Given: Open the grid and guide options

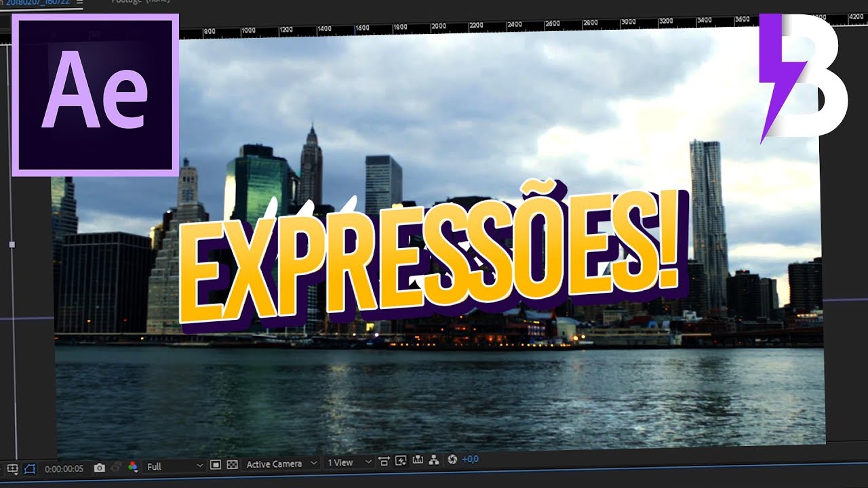Looking at the screenshot, I should click(12, 468).
